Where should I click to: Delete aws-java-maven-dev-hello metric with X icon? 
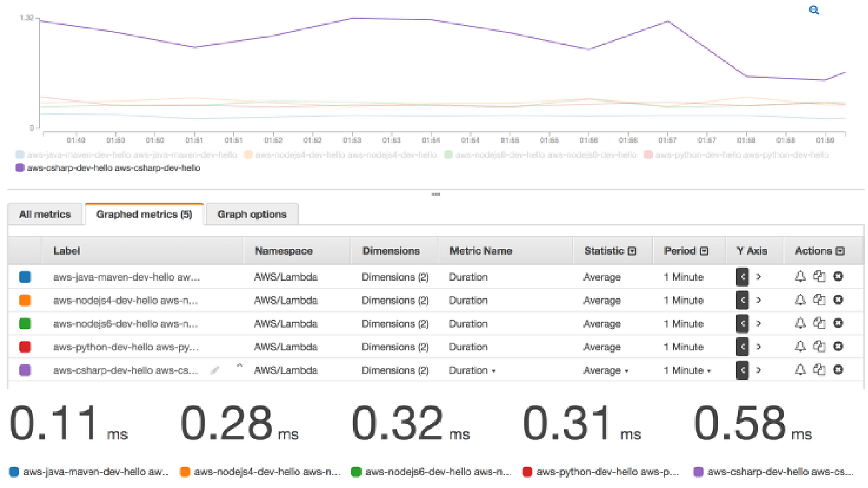(838, 277)
